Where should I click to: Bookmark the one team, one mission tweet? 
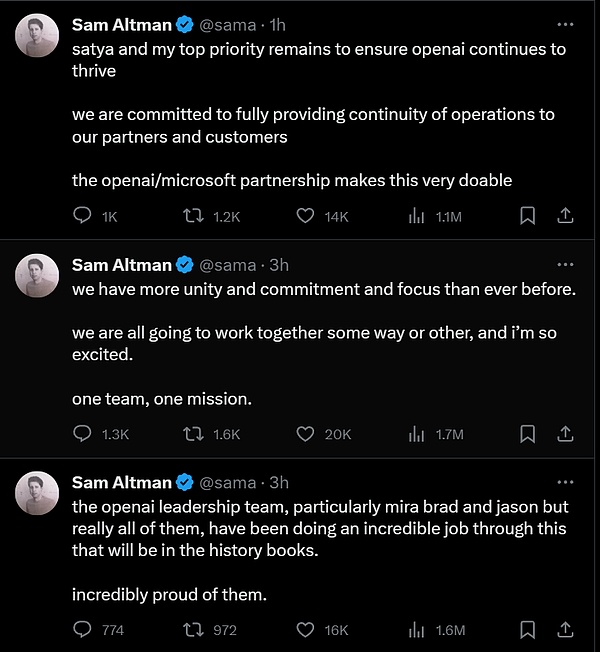pyautogui.click(x=528, y=434)
